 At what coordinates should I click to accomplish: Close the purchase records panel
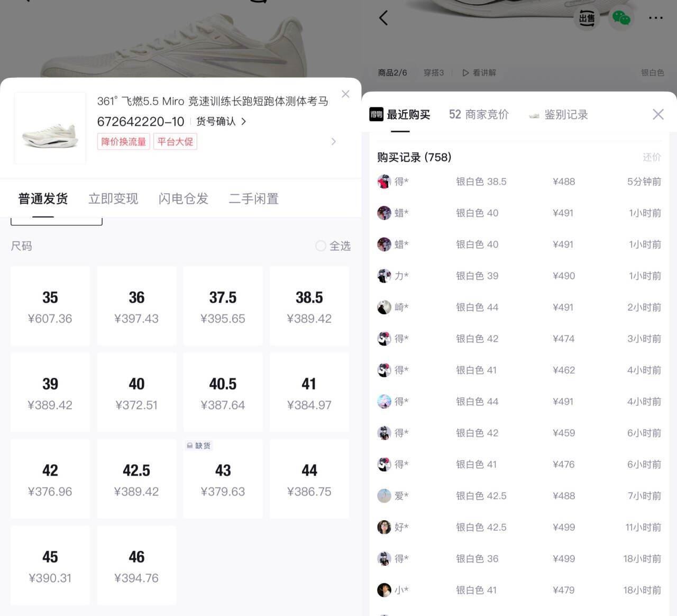[x=658, y=114]
